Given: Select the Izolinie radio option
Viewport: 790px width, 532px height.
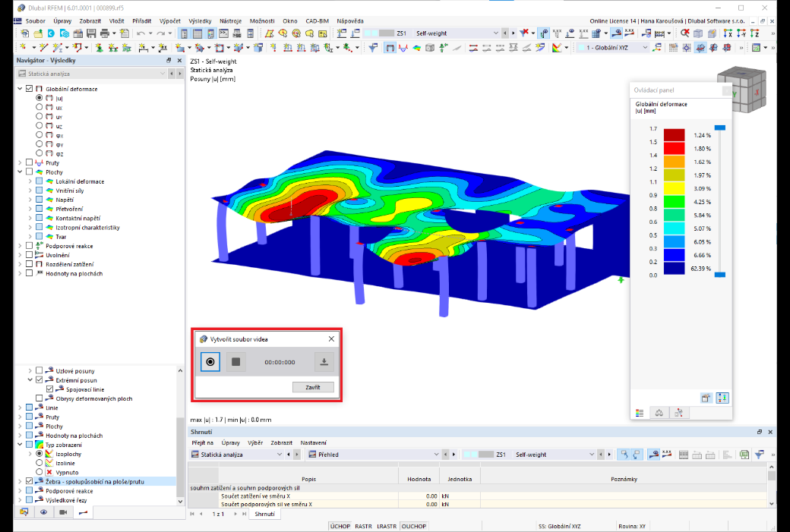Looking at the screenshot, I should click(39, 462).
